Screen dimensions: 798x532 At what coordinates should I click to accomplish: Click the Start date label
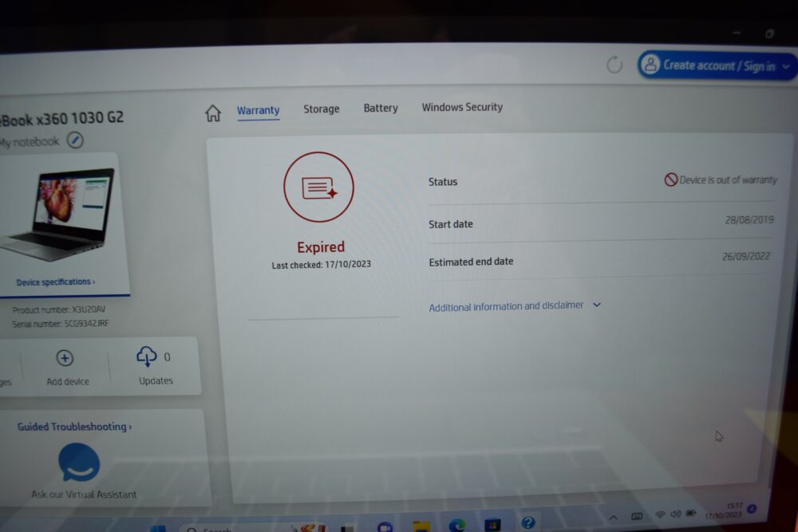(x=450, y=224)
